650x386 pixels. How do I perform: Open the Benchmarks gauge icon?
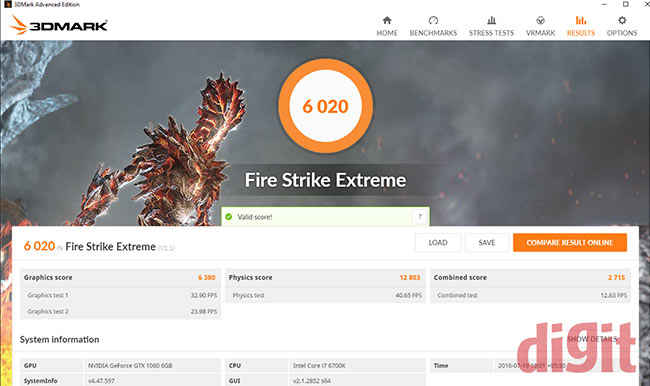click(433, 20)
